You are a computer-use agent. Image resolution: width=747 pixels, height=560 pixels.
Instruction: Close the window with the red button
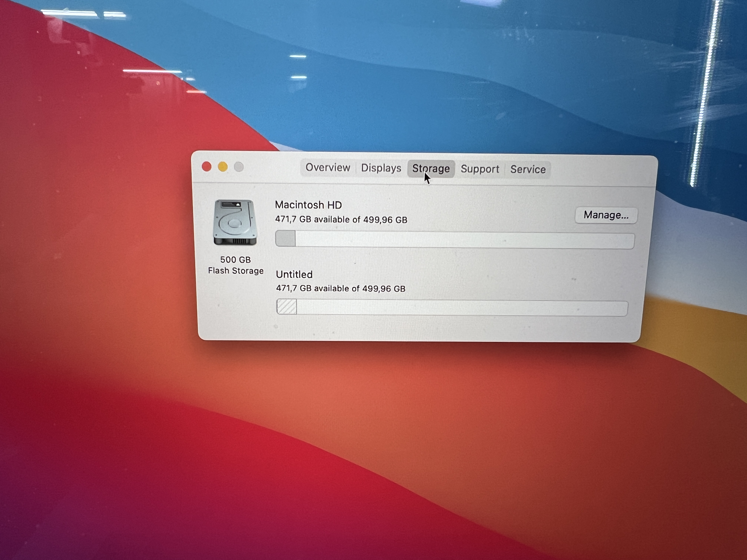click(x=207, y=166)
